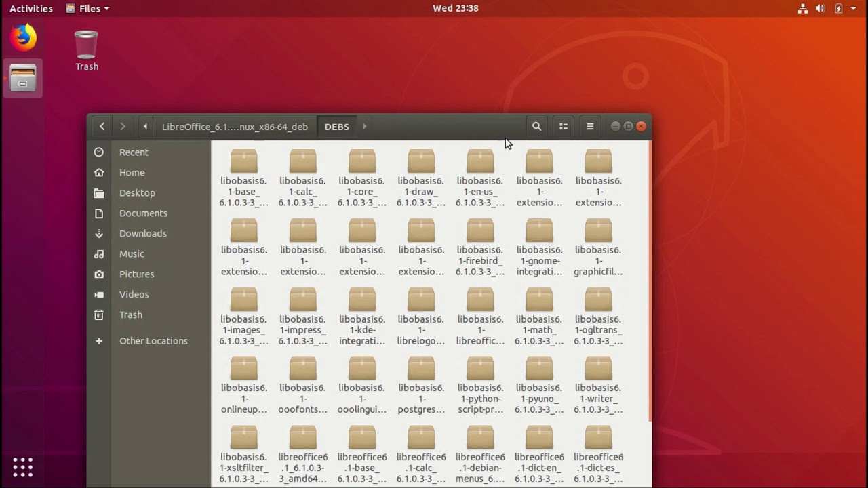The image size is (868, 488).
Task: Select libobasis6.1-librelogo package file
Action: tap(420, 317)
